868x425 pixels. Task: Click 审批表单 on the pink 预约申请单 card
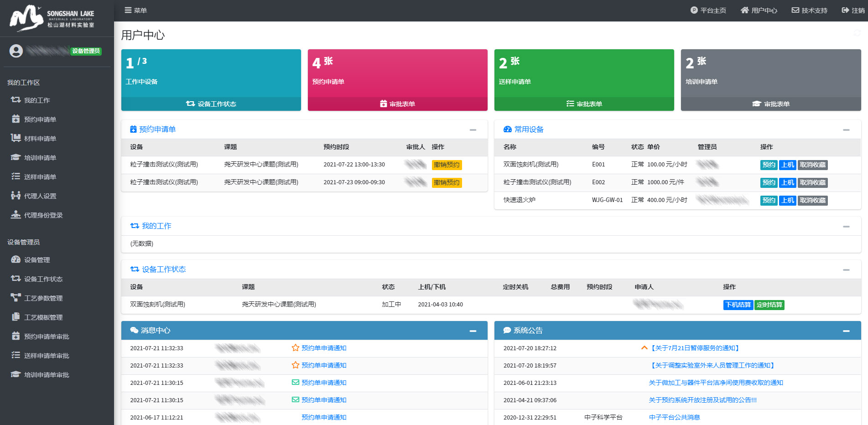398,104
